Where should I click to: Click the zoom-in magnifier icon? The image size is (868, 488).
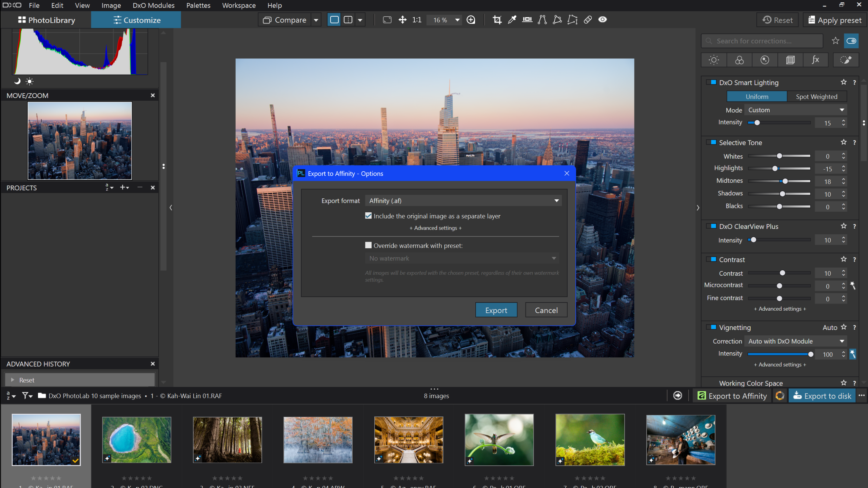(x=471, y=20)
